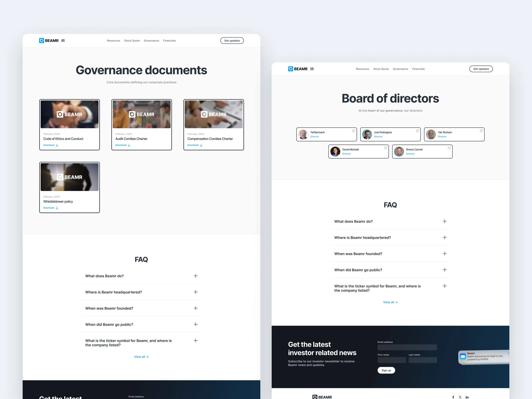Open the X social icon in the footer
The height and width of the screenshot is (399, 532).
[x=460, y=397]
